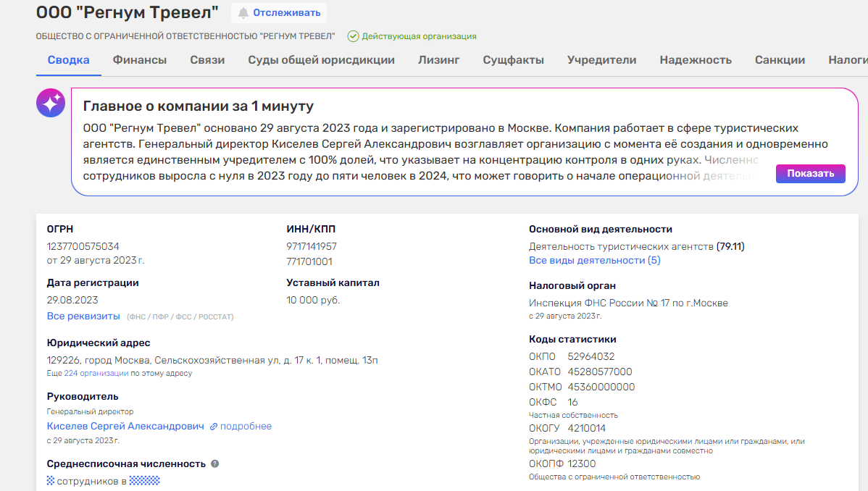Click the help icon near Среднесписочная численность

(215, 463)
